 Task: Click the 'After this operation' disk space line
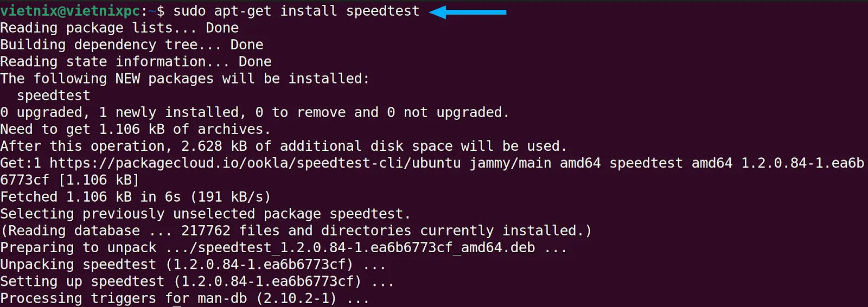283,146
